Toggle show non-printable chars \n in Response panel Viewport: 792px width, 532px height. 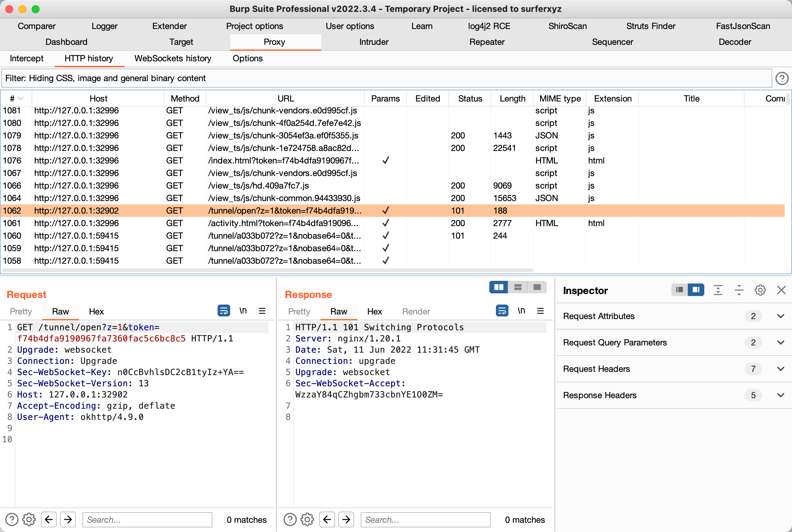click(x=521, y=311)
